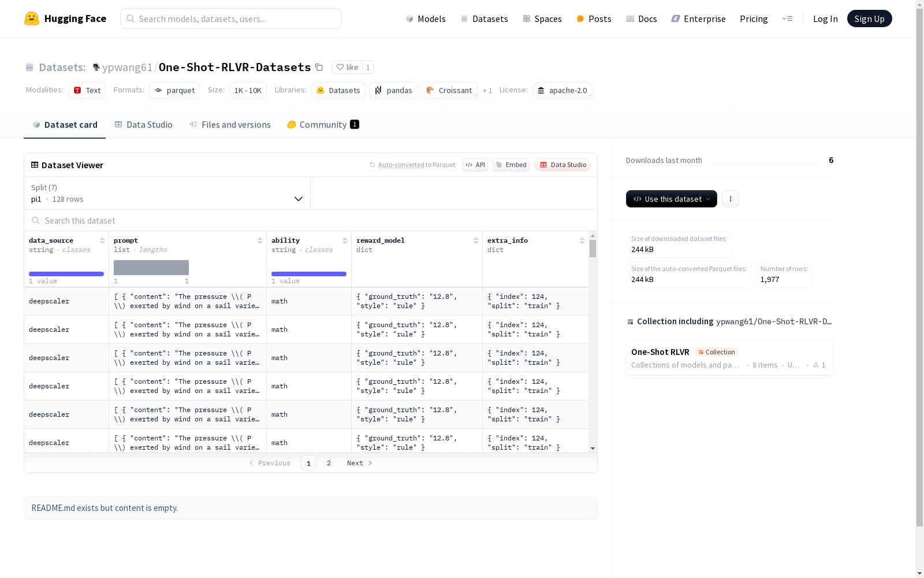Open the Models menu item

426,18
